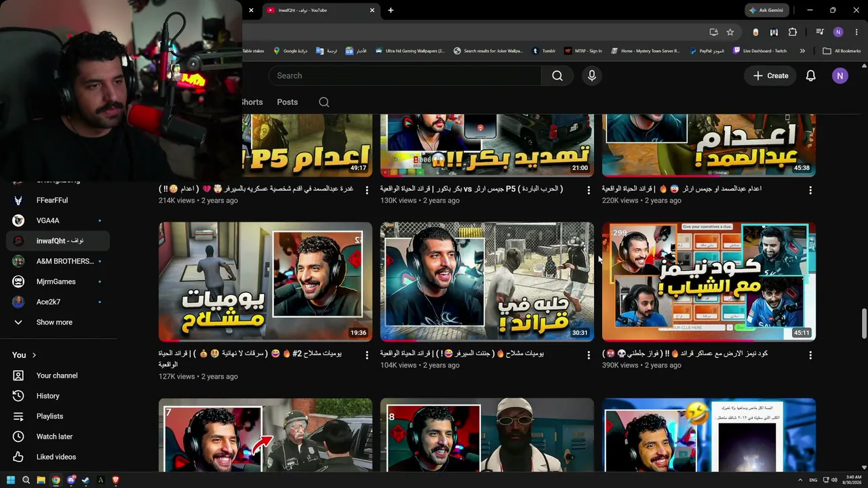
Task: Open the MTRP - Sign In bookmark
Action: 583,51
